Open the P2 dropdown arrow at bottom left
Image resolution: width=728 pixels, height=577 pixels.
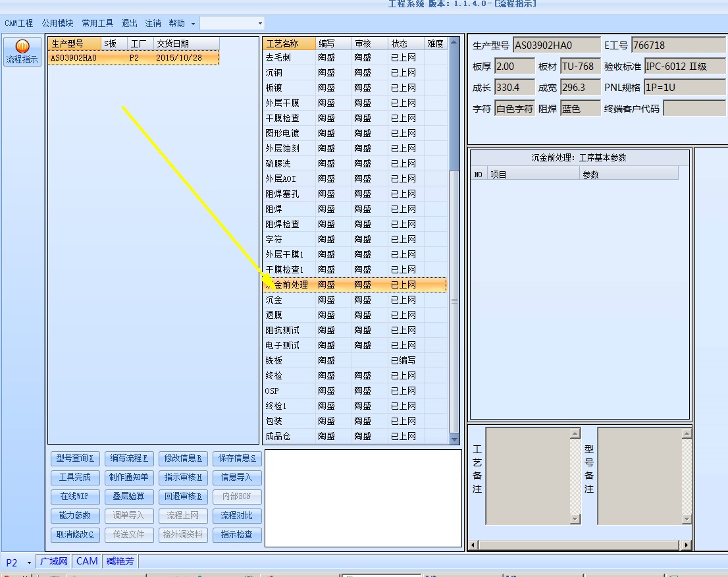[x=29, y=563]
